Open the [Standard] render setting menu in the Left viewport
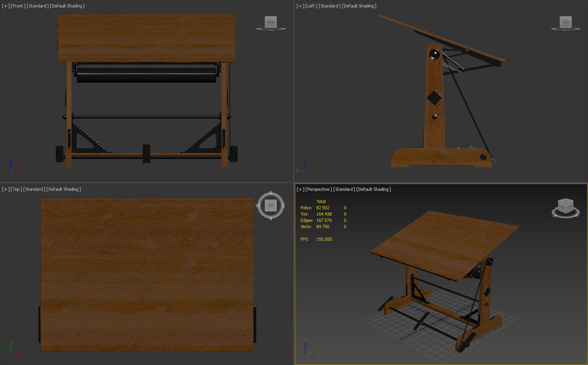Viewport: 588px width, 365px height. coord(329,6)
